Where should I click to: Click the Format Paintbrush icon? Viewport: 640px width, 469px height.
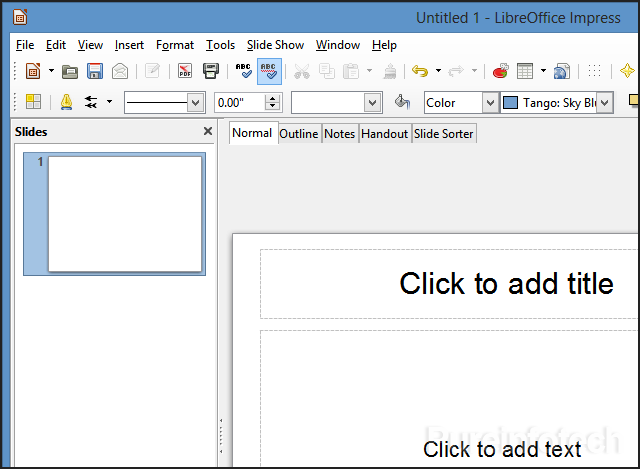tap(390, 71)
